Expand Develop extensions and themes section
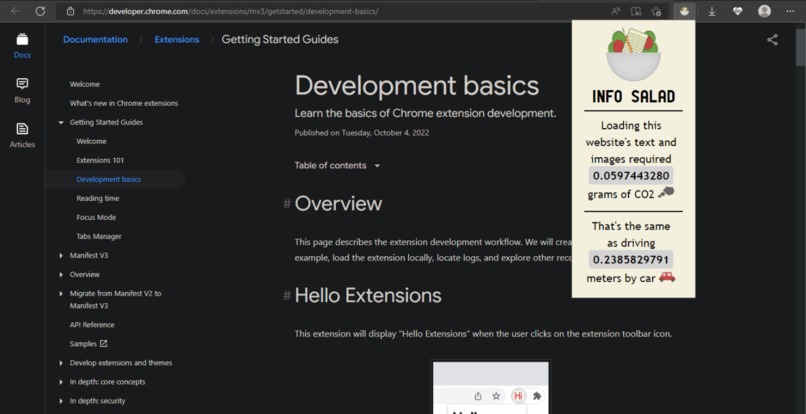Screen dimensions: 806x414 click(61, 363)
